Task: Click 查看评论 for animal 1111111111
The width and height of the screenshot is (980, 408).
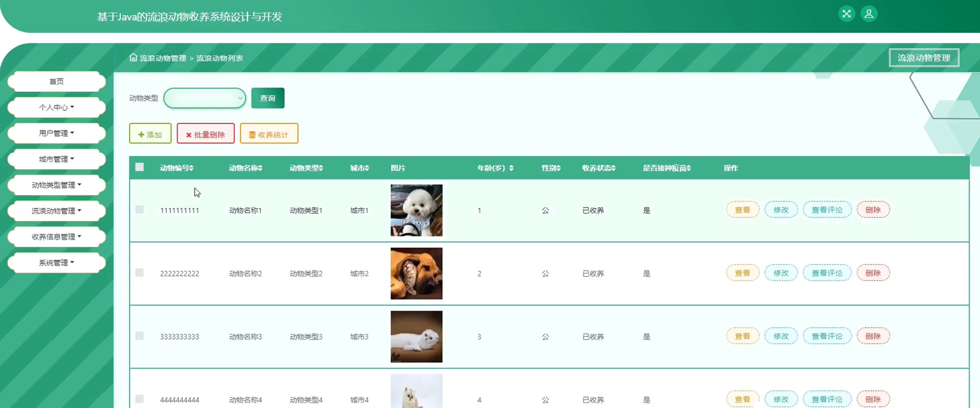Action: [x=827, y=209]
